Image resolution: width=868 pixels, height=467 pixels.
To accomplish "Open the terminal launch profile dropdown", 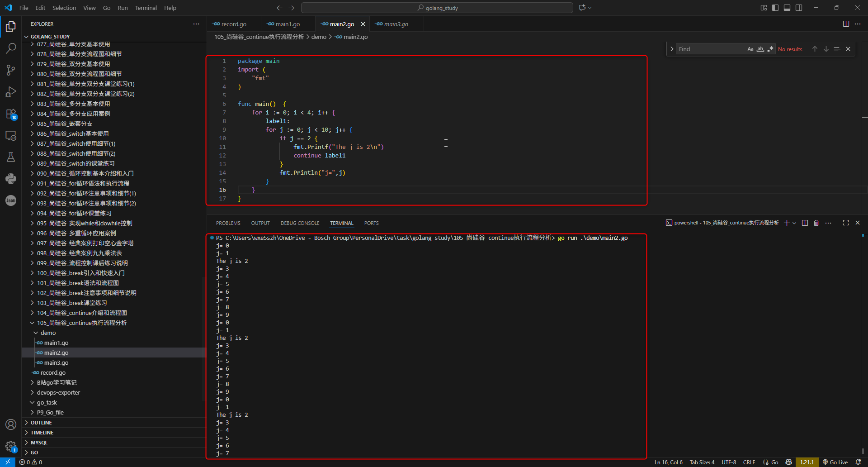I will (x=794, y=223).
